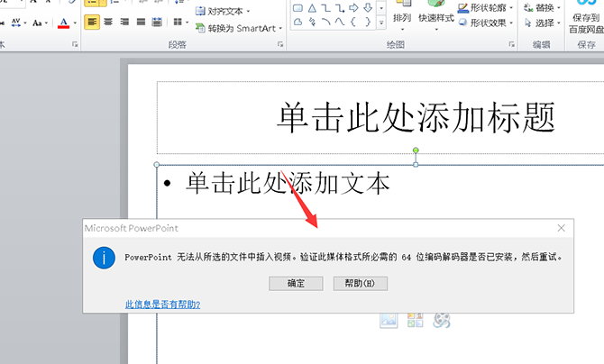Toggle bullet list button

click(x=92, y=3)
